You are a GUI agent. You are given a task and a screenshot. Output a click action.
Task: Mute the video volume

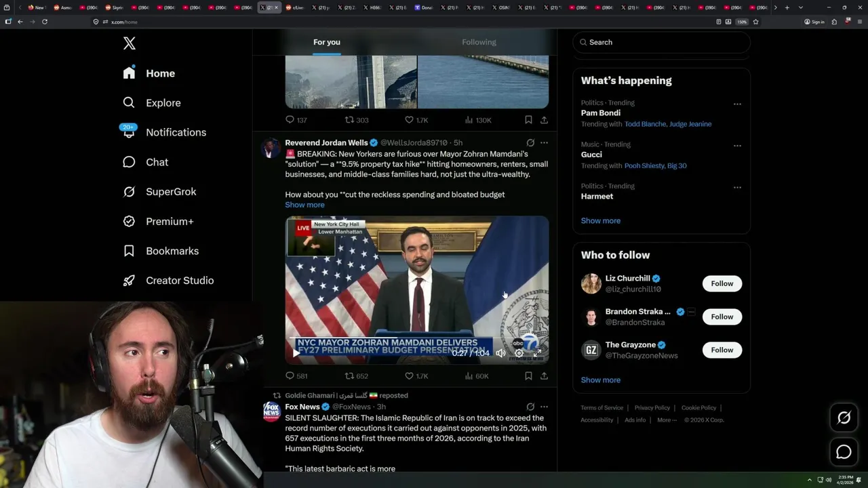click(x=500, y=353)
